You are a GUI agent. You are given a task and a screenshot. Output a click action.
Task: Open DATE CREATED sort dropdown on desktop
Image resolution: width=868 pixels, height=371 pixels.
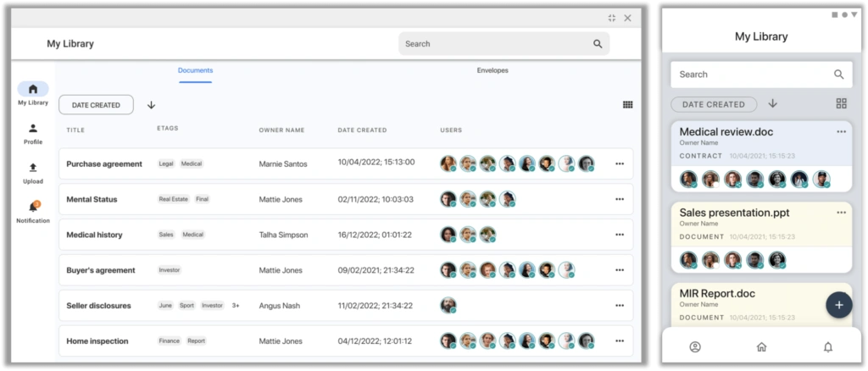pos(96,105)
